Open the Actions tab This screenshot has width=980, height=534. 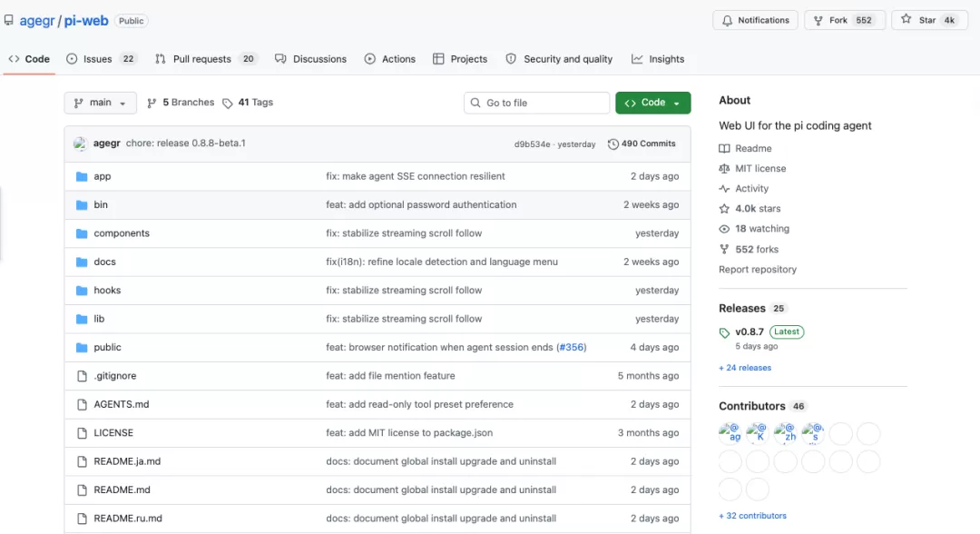point(390,59)
